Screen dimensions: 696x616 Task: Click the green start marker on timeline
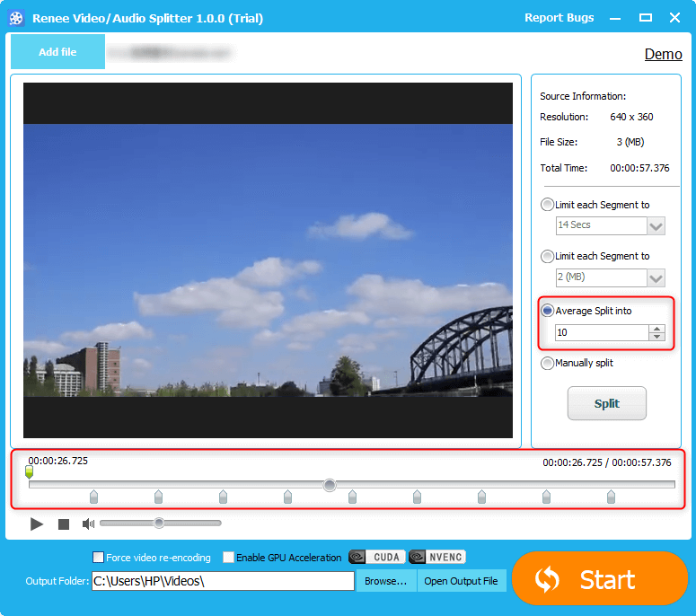(30, 472)
